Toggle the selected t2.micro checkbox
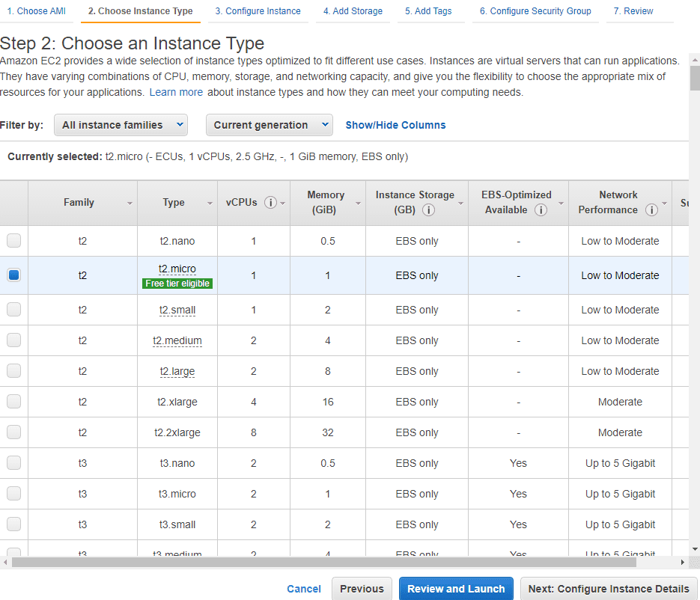The image size is (700, 600). click(13, 275)
